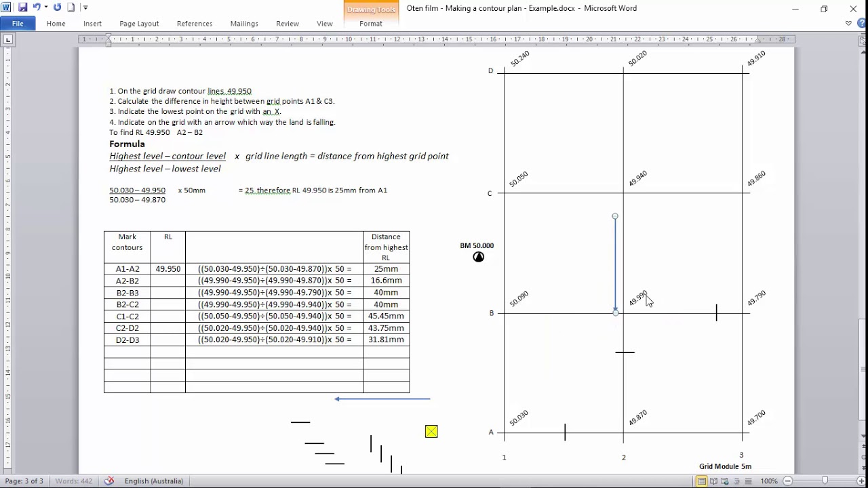Click table cell '16.6mm'

(386, 281)
